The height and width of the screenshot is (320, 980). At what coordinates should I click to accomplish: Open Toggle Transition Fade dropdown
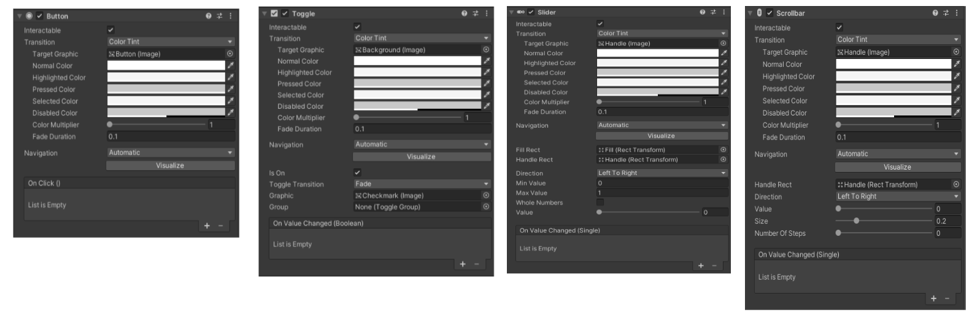(422, 184)
